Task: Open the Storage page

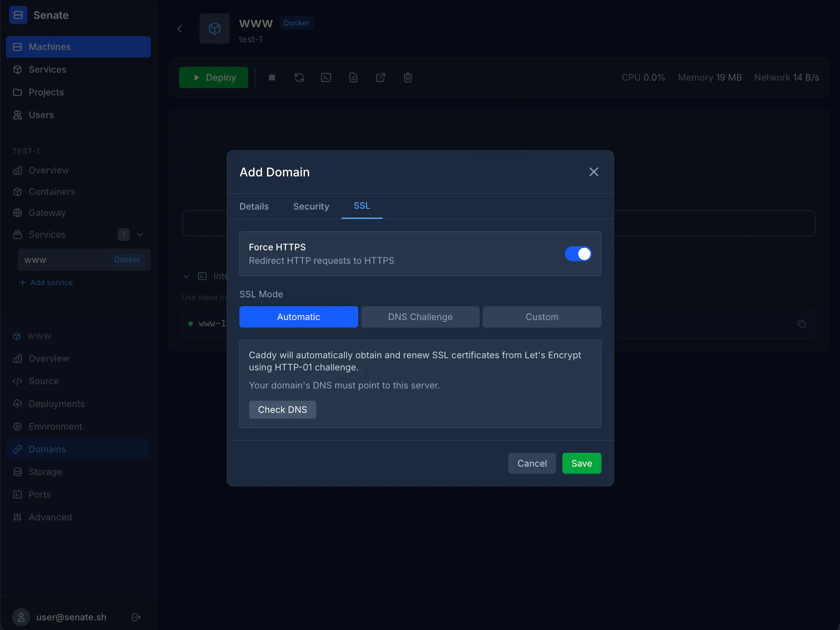Action: (78, 472)
